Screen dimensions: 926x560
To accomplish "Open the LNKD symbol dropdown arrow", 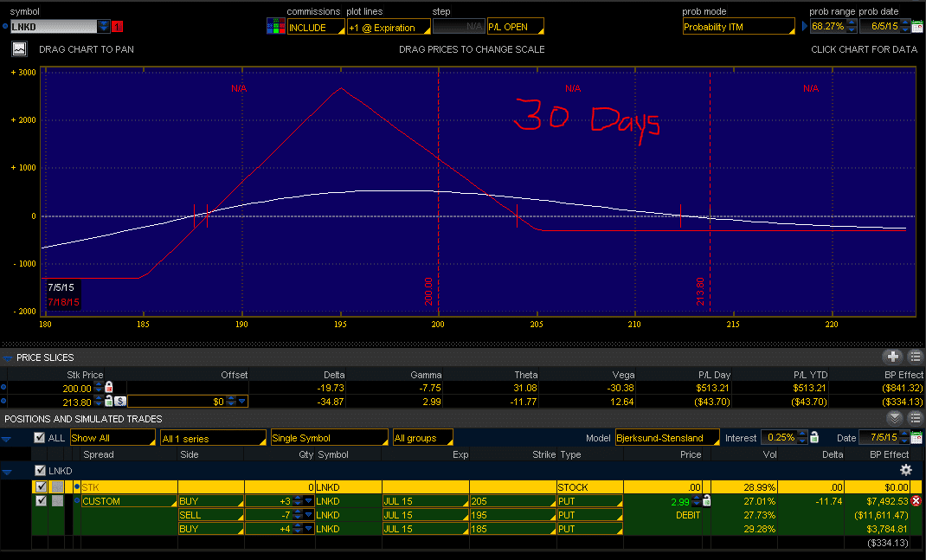I will pos(103,26).
